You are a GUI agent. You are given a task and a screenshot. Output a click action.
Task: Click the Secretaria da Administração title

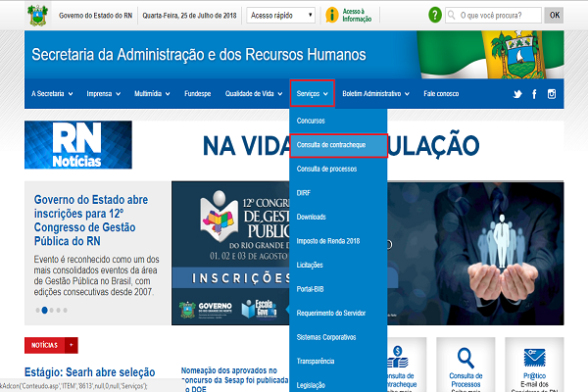point(199,55)
